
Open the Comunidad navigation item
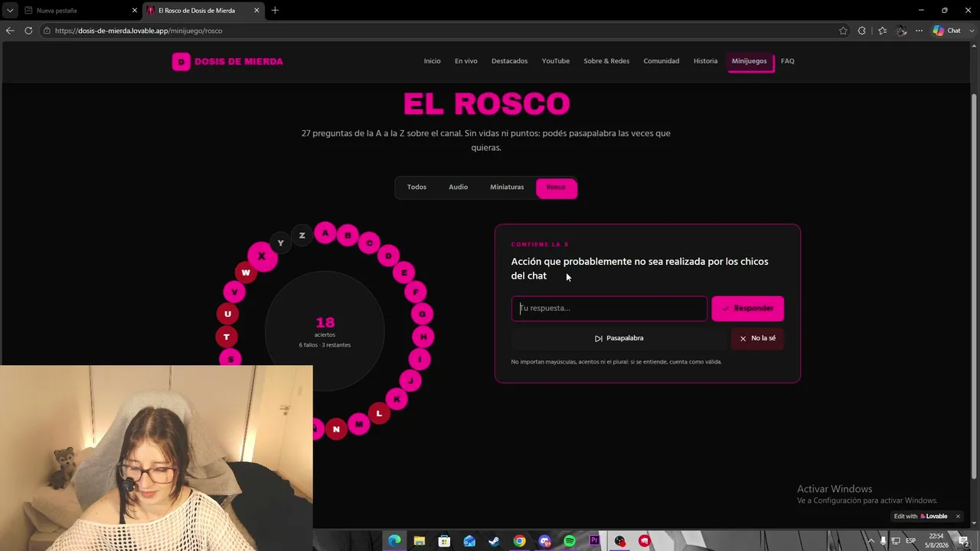661,61
